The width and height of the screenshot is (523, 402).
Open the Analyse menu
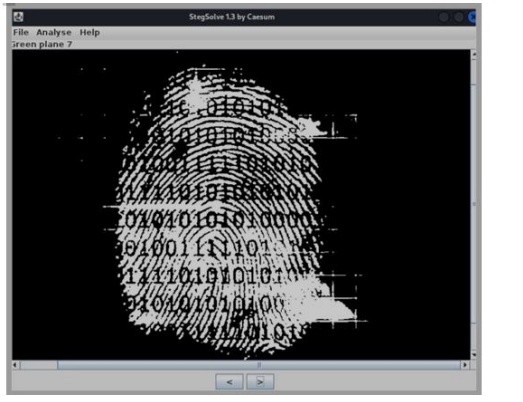tap(54, 32)
